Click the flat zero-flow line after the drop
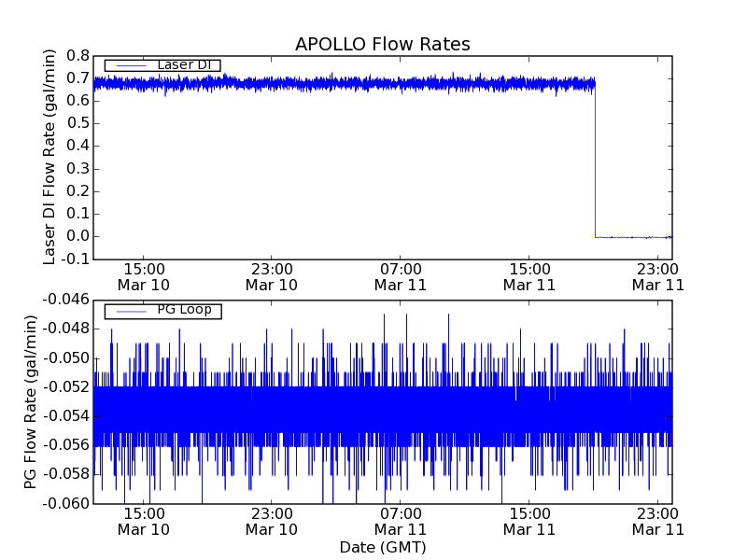Viewport: 747px width, 560px height. click(633, 237)
